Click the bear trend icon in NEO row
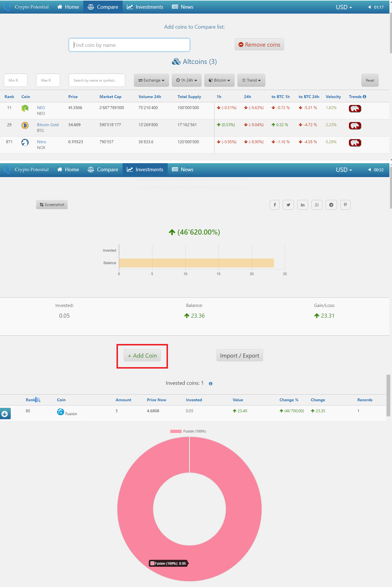 point(355,108)
